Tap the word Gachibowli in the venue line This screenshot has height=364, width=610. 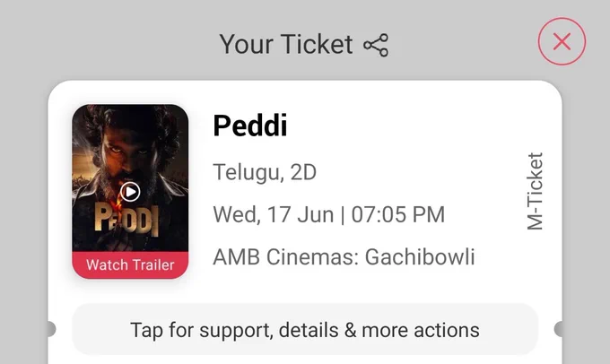(420, 257)
